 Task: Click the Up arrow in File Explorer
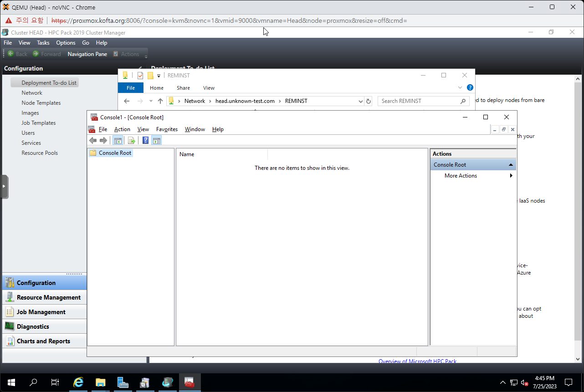tap(160, 101)
